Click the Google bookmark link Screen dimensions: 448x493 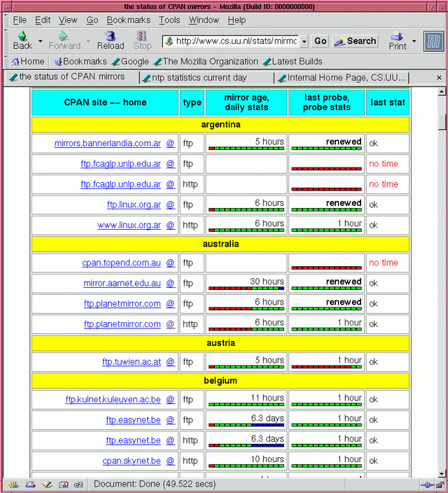click(130, 62)
